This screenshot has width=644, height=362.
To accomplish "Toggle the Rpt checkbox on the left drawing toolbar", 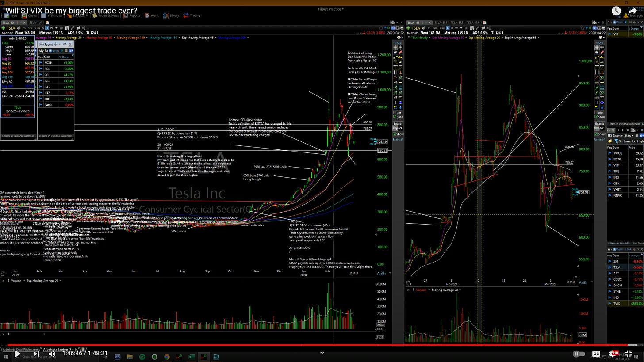I will coord(395,113).
